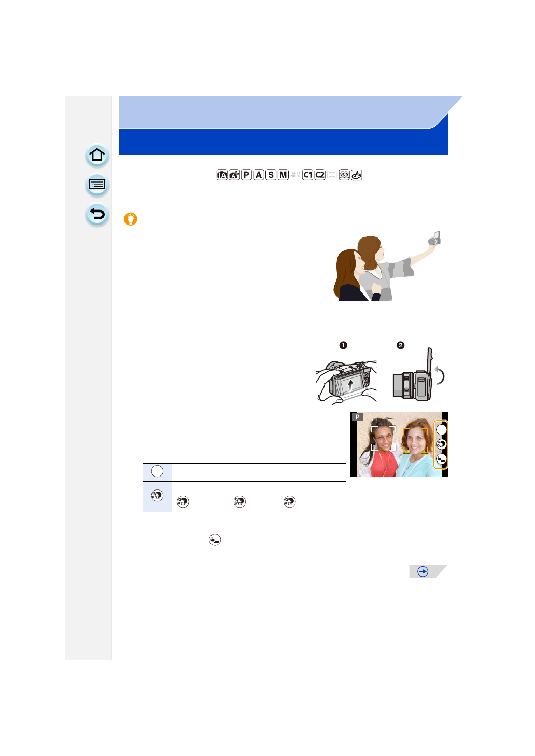Tap the touch shutter icon on camera screen
The height and width of the screenshot is (756, 535).
click(441, 459)
